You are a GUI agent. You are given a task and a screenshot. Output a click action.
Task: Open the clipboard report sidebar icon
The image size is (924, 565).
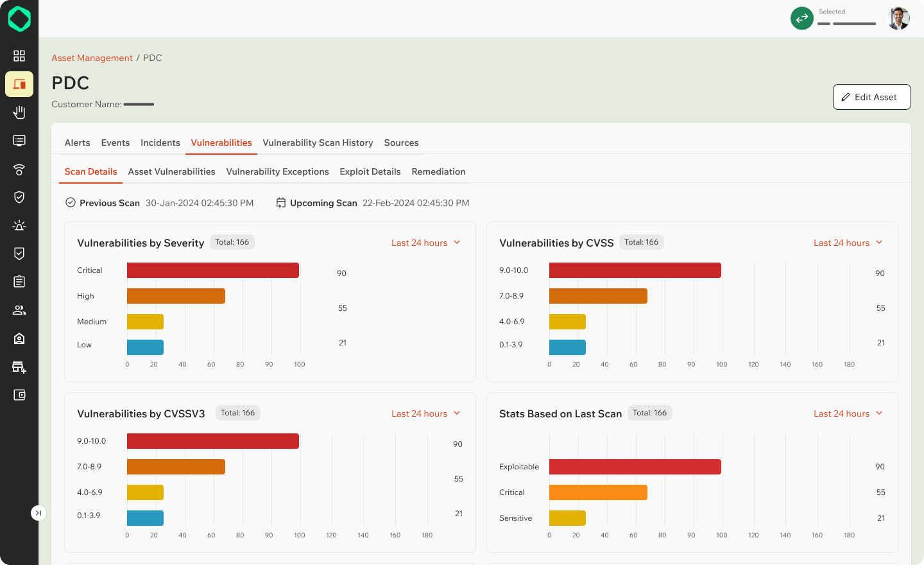19,282
